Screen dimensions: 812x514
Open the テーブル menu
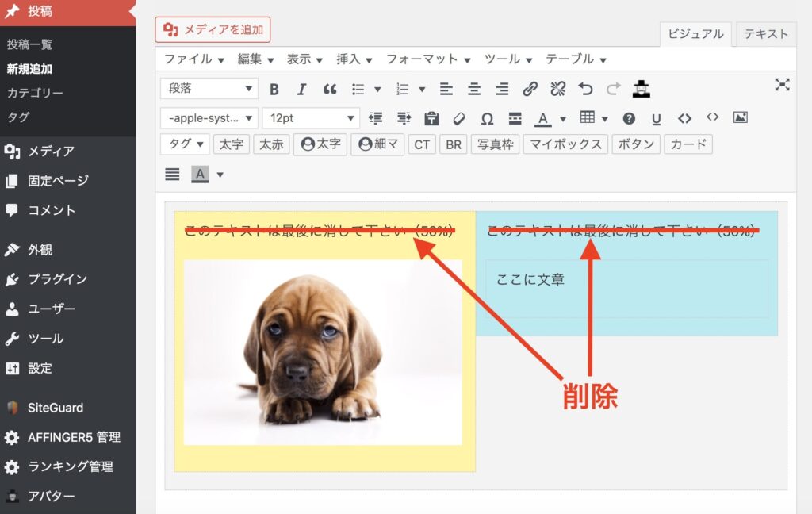(x=576, y=59)
